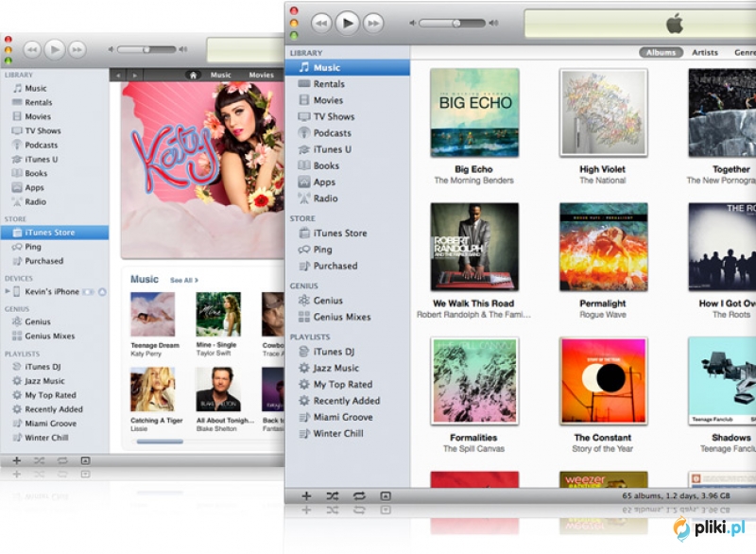Click the Katy Perry featured banner
Image resolution: width=756 pixels, height=554 pixels.
coord(203,170)
